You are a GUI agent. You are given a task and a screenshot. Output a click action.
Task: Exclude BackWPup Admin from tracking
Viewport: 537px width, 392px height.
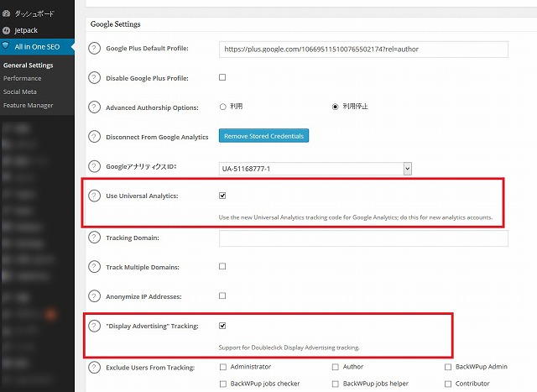click(448, 367)
